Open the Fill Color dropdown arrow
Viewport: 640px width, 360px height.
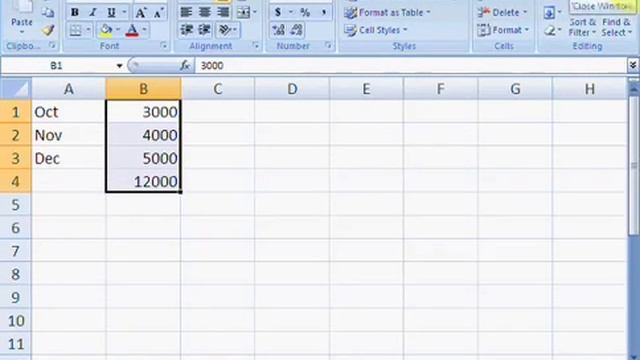click(118, 30)
